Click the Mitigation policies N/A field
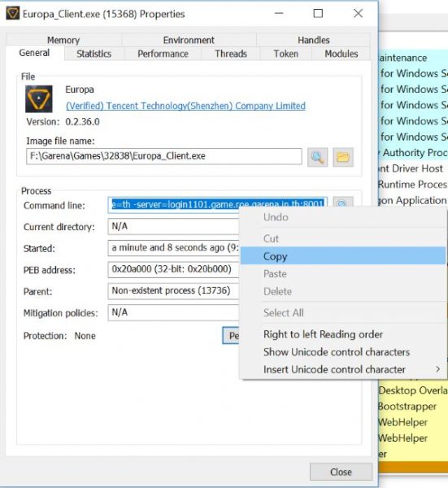The height and width of the screenshot is (488, 448). click(x=173, y=312)
